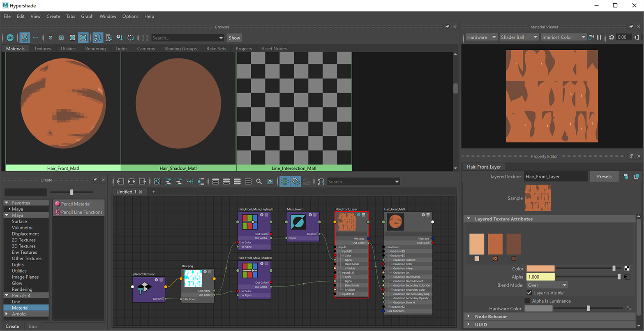Click the aperture exposure icon in Material Viewer
Viewport: 644px width, 331px height.
(612, 37)
